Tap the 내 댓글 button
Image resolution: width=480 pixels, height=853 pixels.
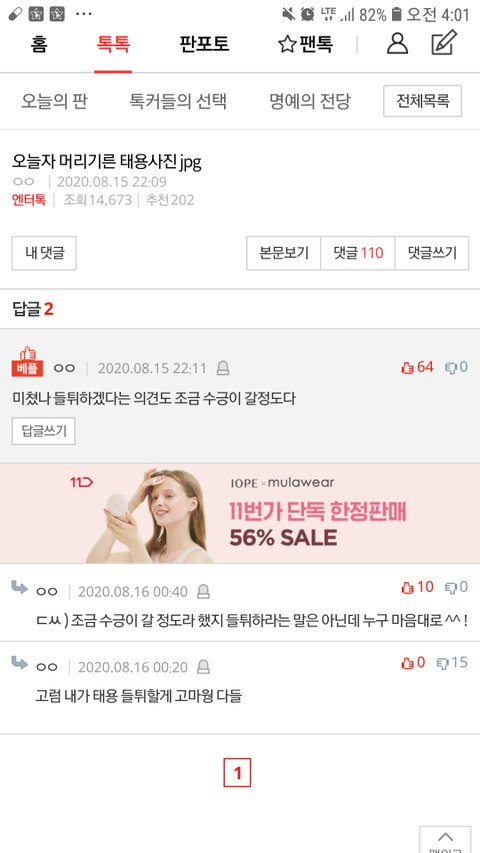(x=44, y=253)
